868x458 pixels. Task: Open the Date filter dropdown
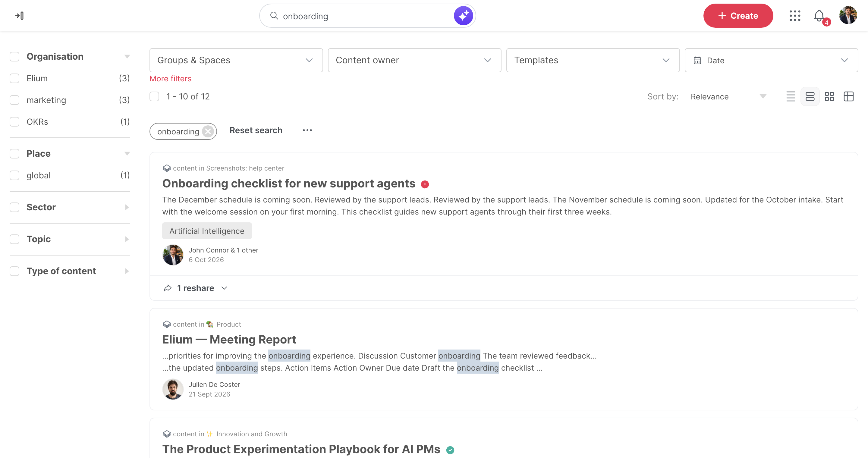tap(771, 60)
